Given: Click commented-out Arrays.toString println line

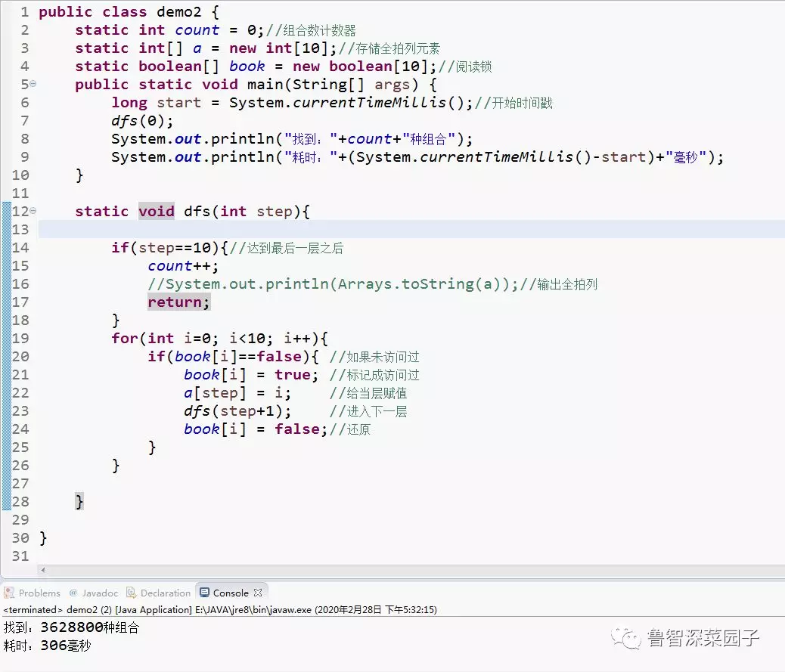Looking at the screenshot, I should (373, 284).
